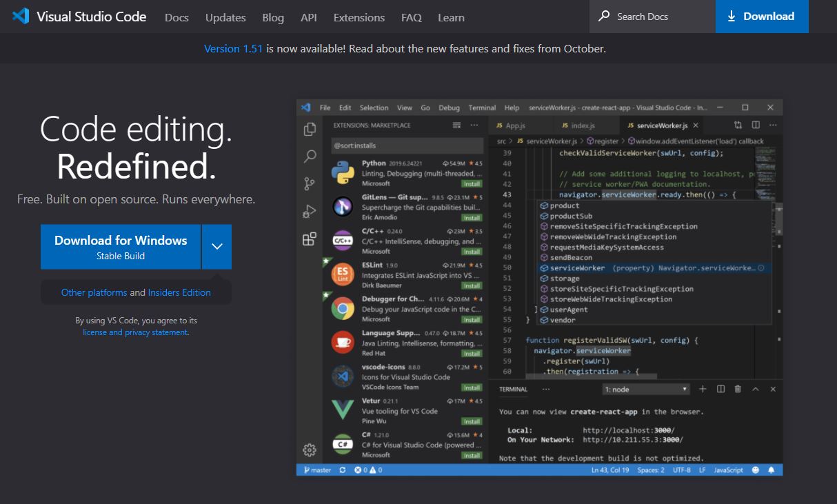Open notifications via the status bar bell
837x504 pixels.
pos(772,470)
